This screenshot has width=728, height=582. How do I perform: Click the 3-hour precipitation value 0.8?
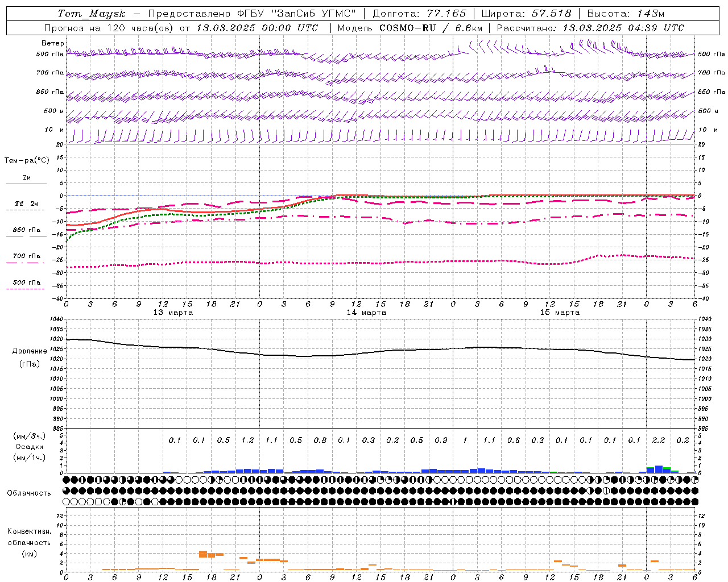[320, 440]
